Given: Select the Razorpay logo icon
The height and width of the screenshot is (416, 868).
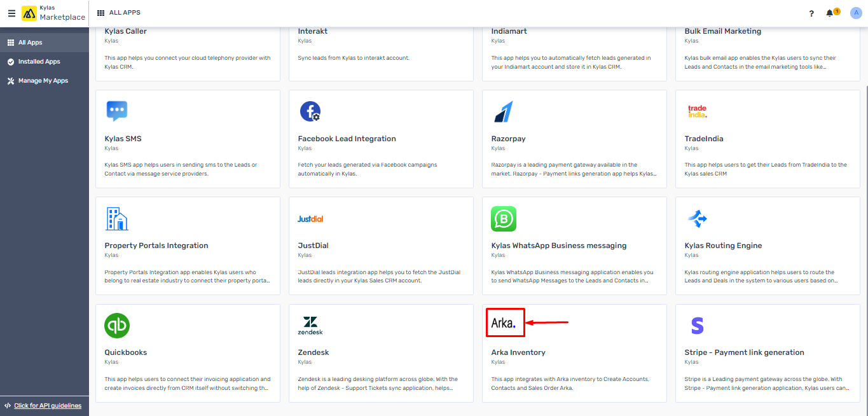Looking at the screenshot, I should click(x=503, y=111).
